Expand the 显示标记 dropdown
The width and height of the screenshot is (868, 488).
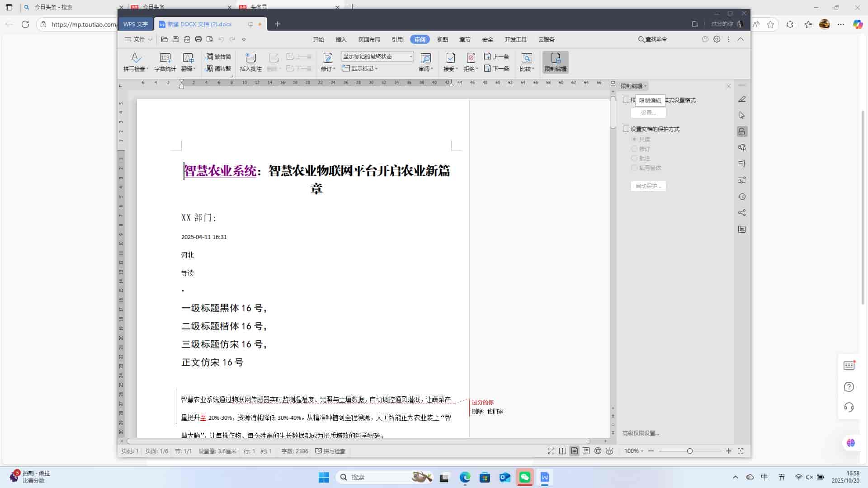click(360, 69)
